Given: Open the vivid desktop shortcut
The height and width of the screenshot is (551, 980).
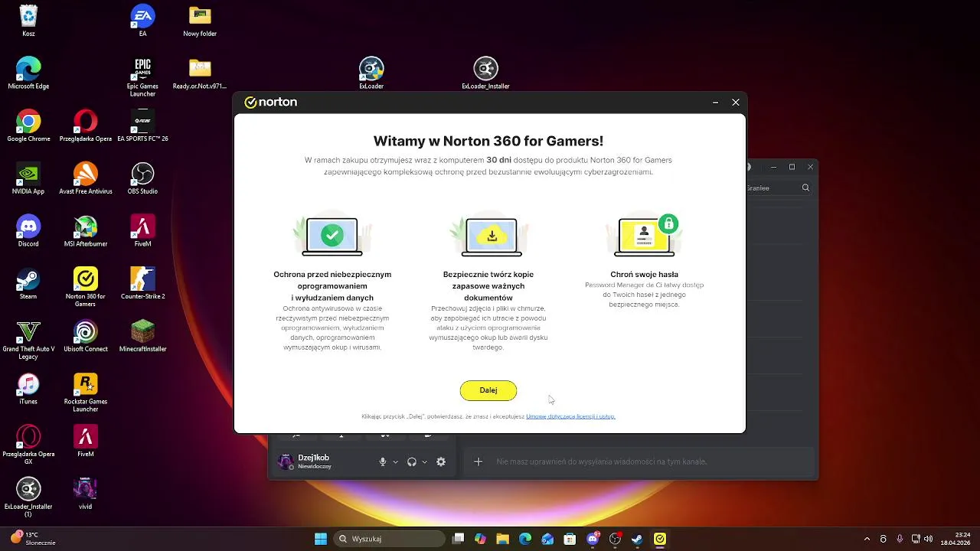Looking at the screenshot, I should (86, 494).
